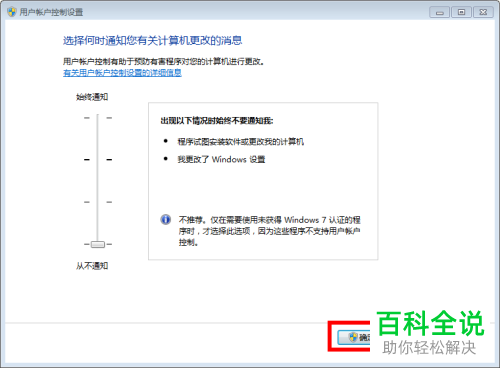Click the description 用户帐户控制有助于预防有害程序
This screenshot has height=368, width=500.
click(x=164, y=62)
